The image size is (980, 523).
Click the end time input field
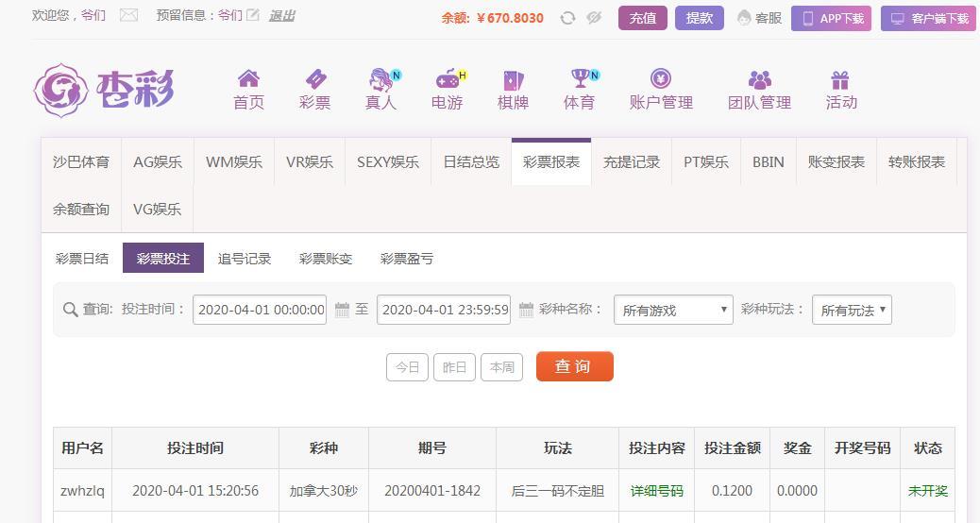click(444, 310)
